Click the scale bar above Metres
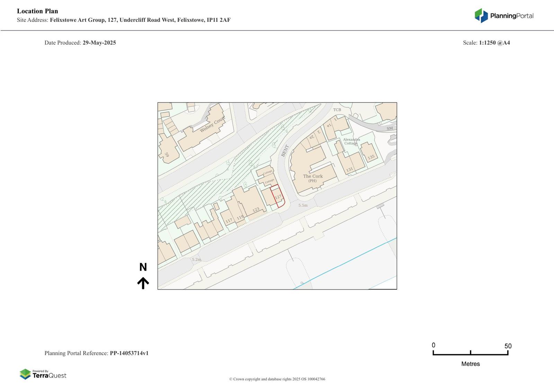Viewport: 554px width, 392px height. point(470,353)
